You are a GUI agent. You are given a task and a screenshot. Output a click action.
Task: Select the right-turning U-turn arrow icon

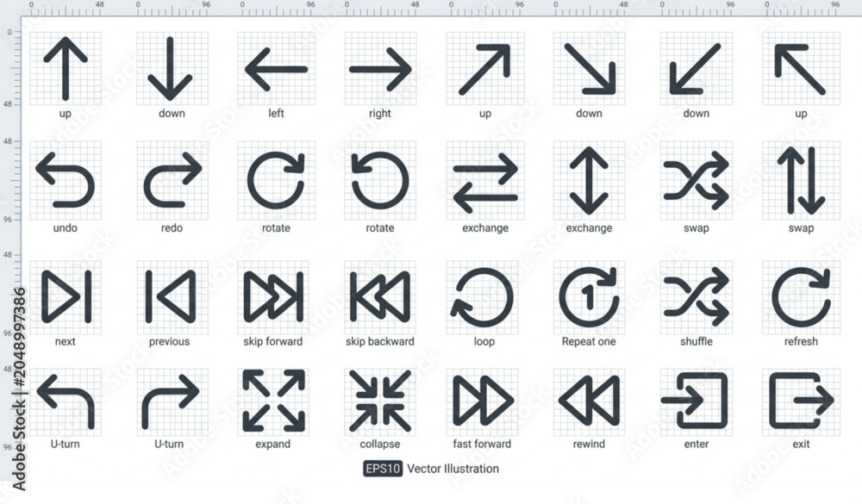[x=171, y=401]
